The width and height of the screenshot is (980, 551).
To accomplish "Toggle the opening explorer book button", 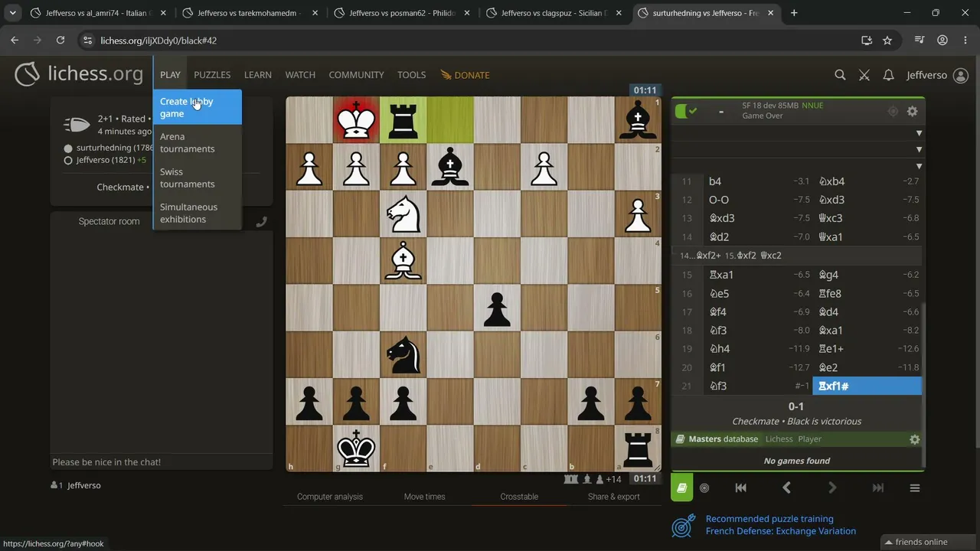I will tap(681, 487).
